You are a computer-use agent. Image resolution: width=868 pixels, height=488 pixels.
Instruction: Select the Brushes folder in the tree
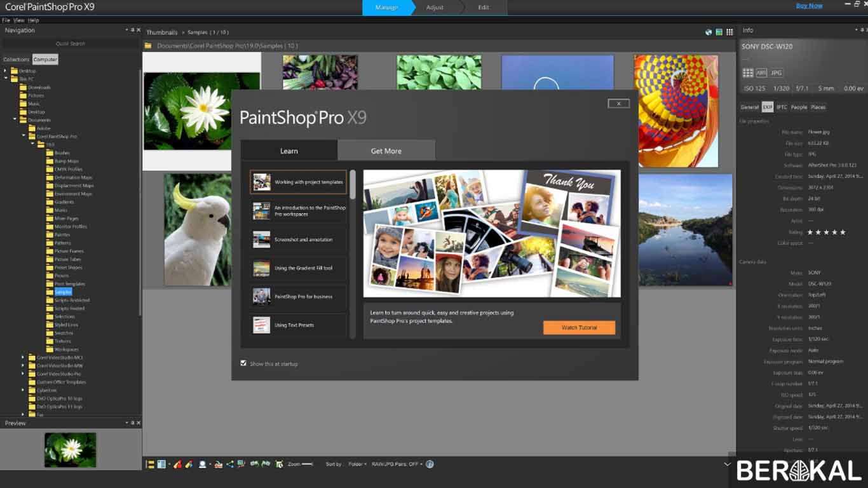pos(62,152)
